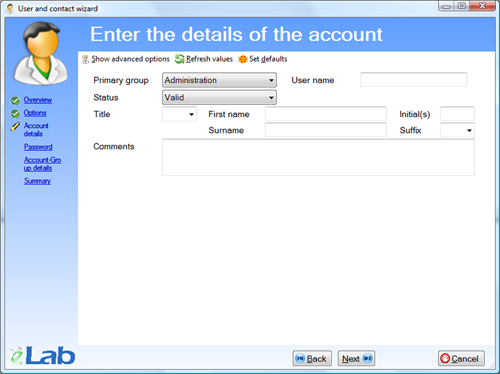The width and height of the screenshot is (500, 374).
Task: Focus the Surname input field
Action: pyautogui.click(x=326, y=130)
